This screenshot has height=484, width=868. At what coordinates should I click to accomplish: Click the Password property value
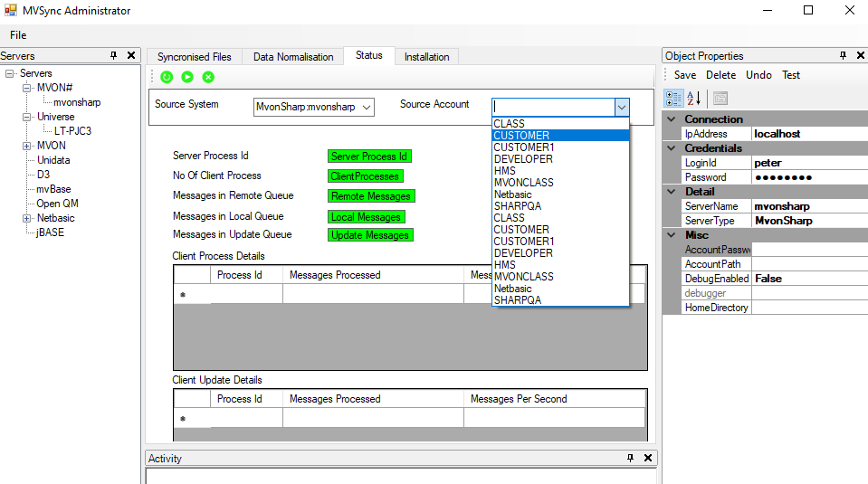(809, 177)
